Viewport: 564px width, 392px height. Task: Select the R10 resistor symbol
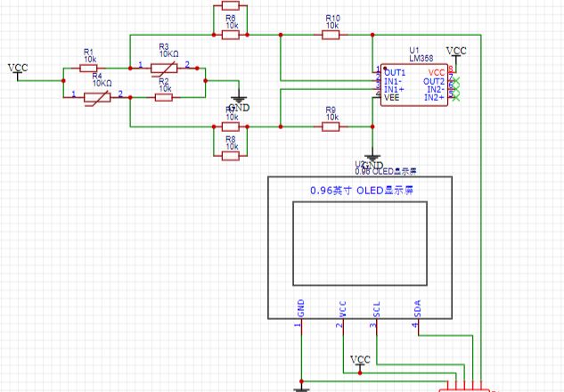[x=331, y=35]
